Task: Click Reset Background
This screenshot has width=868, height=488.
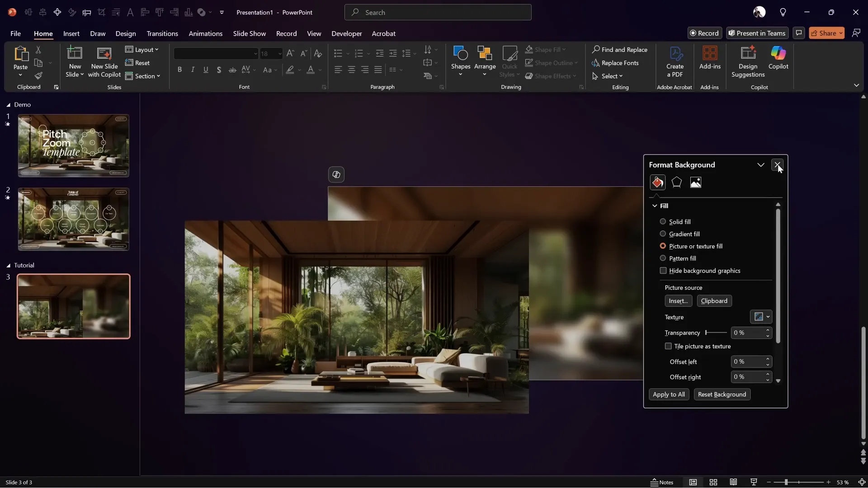Action: click(722, 394)
